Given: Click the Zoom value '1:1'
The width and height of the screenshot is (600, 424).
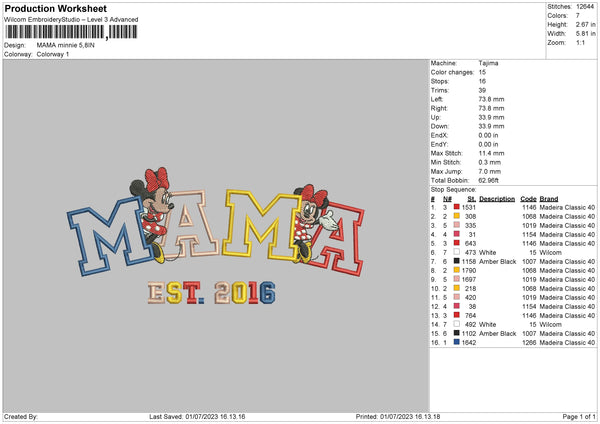Looking at the screenshot, I should tap(580, 42).
